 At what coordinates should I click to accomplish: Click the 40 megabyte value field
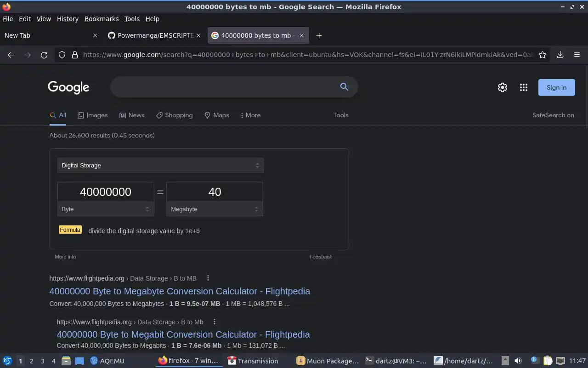tap(215, 192)
